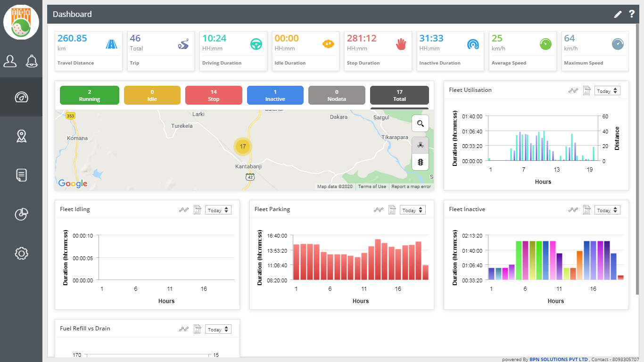644x362 pixels.
Task: Click the Idle Duration sleep icon
Action: pyautogui.click(x=328, y=44)
